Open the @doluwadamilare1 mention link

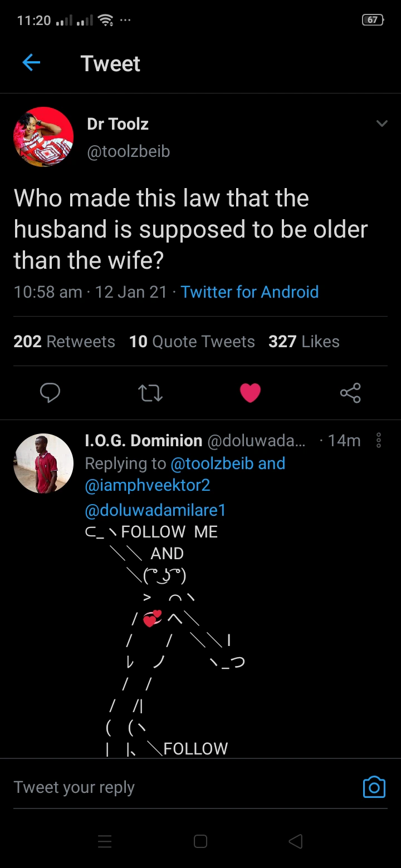155,510
